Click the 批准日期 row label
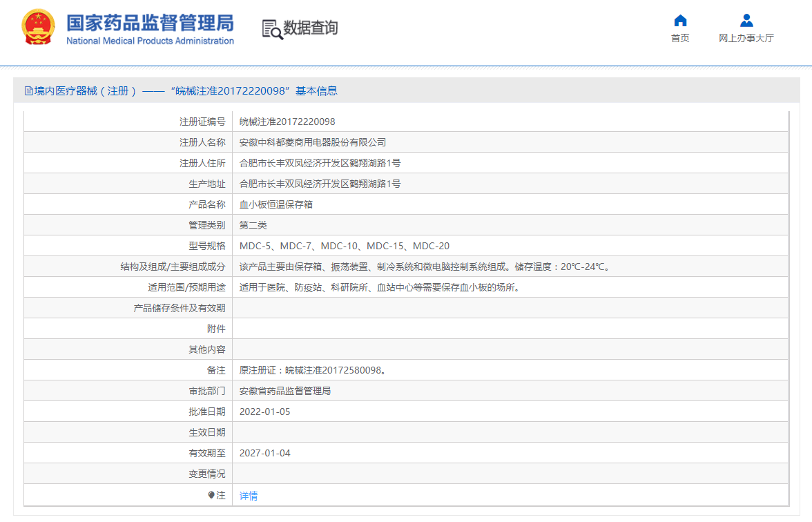 click(207, 412)
